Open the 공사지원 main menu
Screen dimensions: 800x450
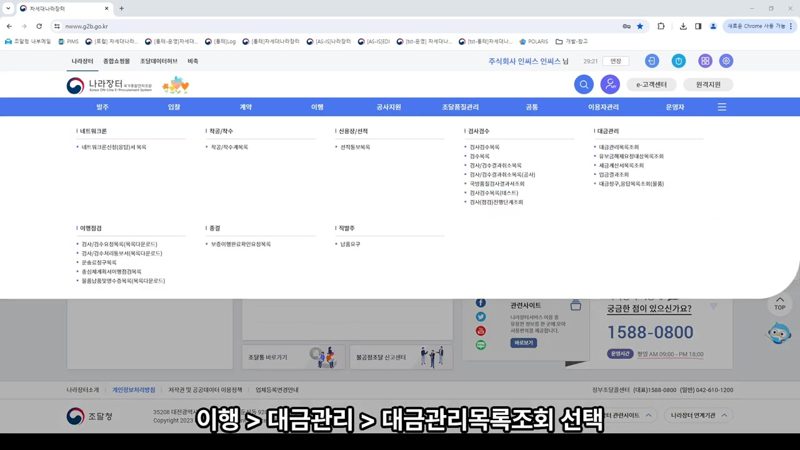pos(389,107)
